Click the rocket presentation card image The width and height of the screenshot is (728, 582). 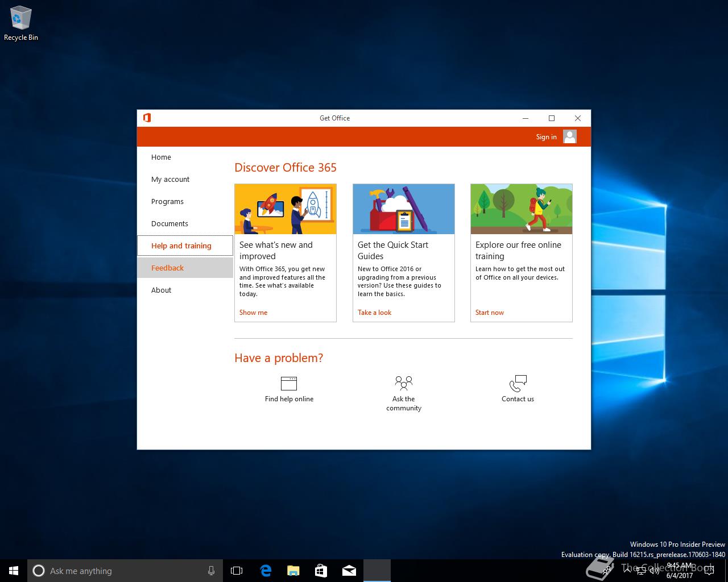point(286,209)
